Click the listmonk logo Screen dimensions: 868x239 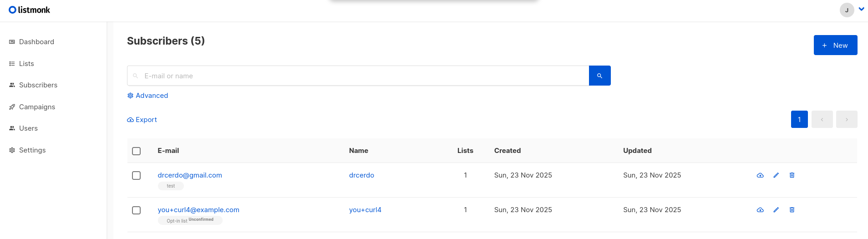coord(30,10)
